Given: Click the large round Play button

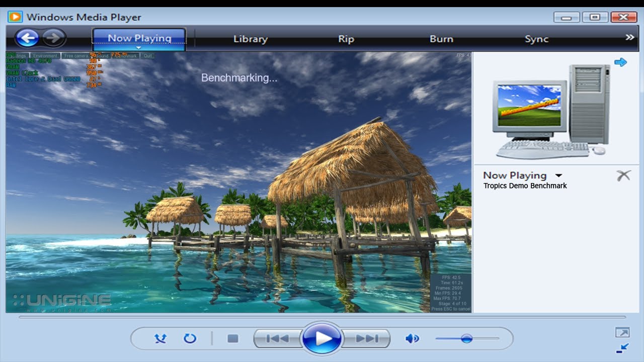Looking at the screenshot, I should (322, 338).
